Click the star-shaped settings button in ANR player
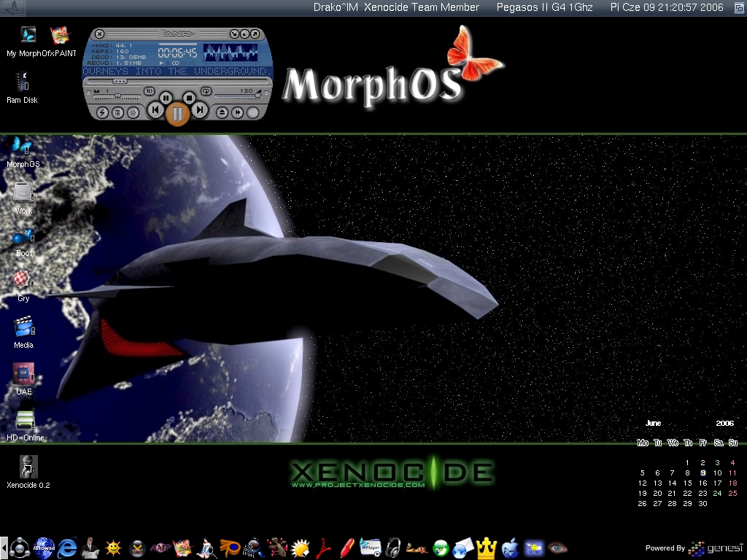Screen dimensions: 747x560 click(x=133, y=112)
